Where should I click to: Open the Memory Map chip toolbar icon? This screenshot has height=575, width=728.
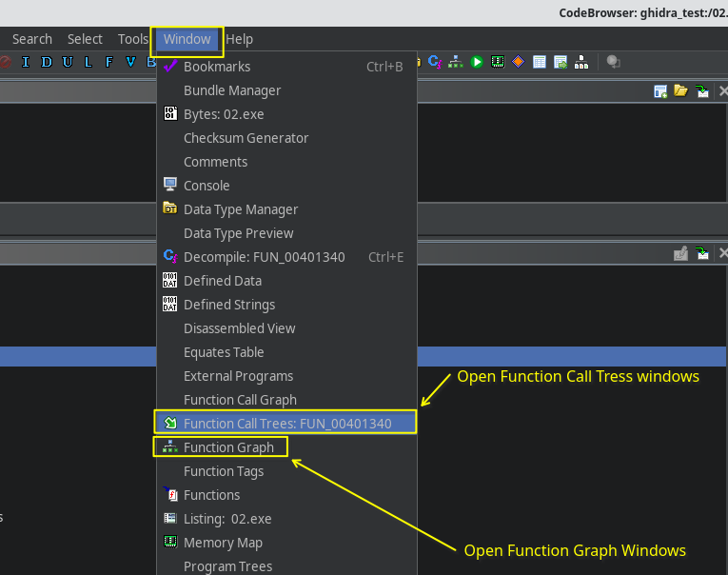coord(498,62)
